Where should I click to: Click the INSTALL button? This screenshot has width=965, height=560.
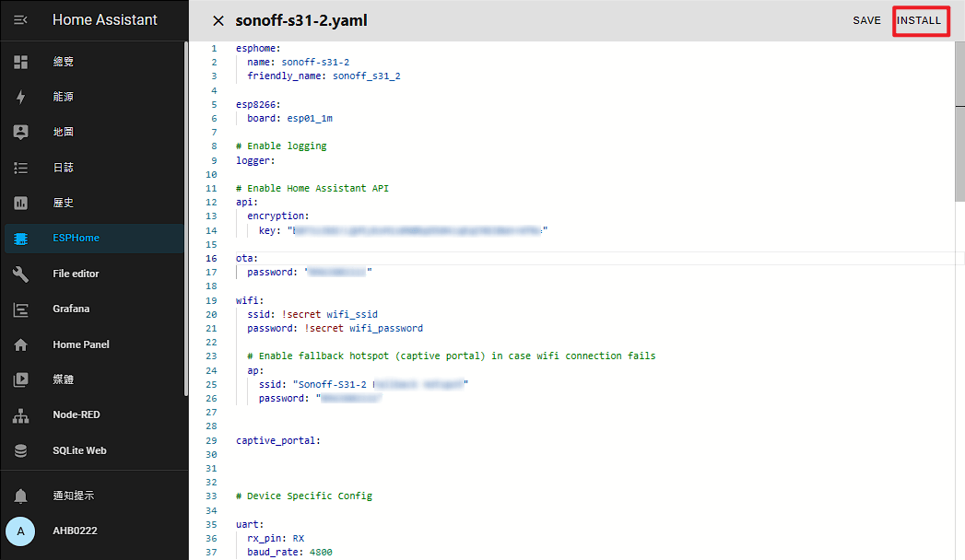click(x=920, y=20)
